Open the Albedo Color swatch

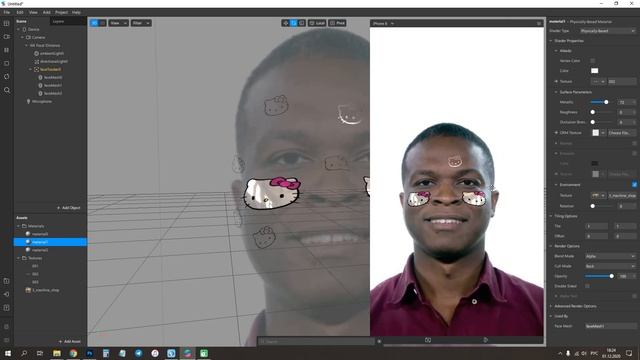click(x=594, y=71)
